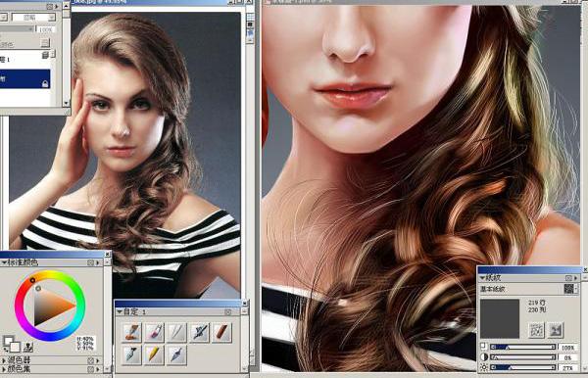588x378 pixels.
Task: Adjust the paper brightness slider
Action: (523, 367)
